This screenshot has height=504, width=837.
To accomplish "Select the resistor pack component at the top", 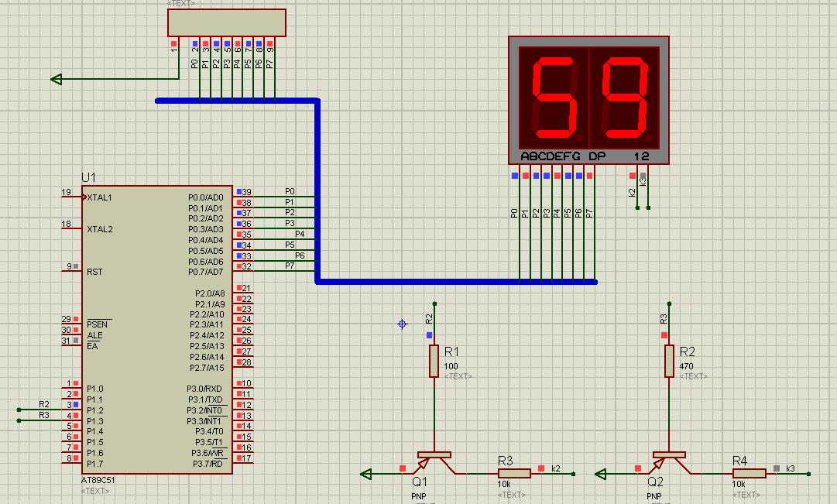I will coord(227,23).
